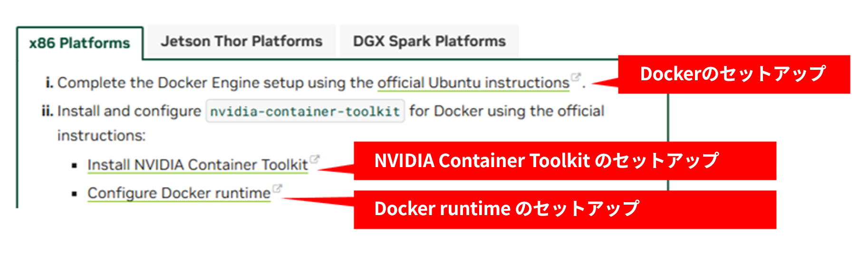Click the Docker runtime のセットアップ callout box

[x=565, y=209]
